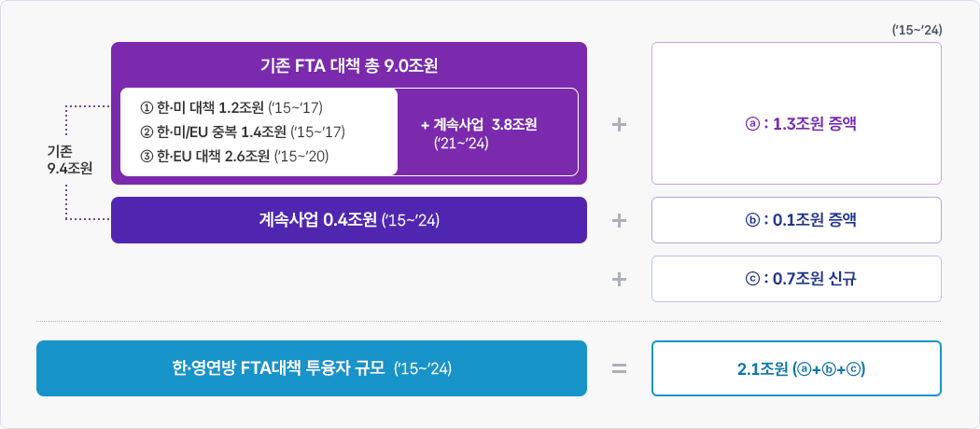Click the circled ⓐ in 1.3조원 box

753,124
